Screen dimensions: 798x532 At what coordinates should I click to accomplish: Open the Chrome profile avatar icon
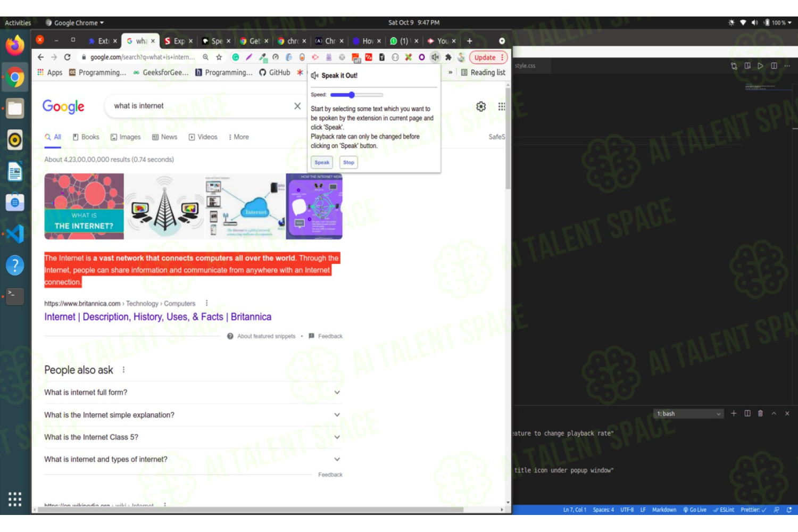click(461, 57)
